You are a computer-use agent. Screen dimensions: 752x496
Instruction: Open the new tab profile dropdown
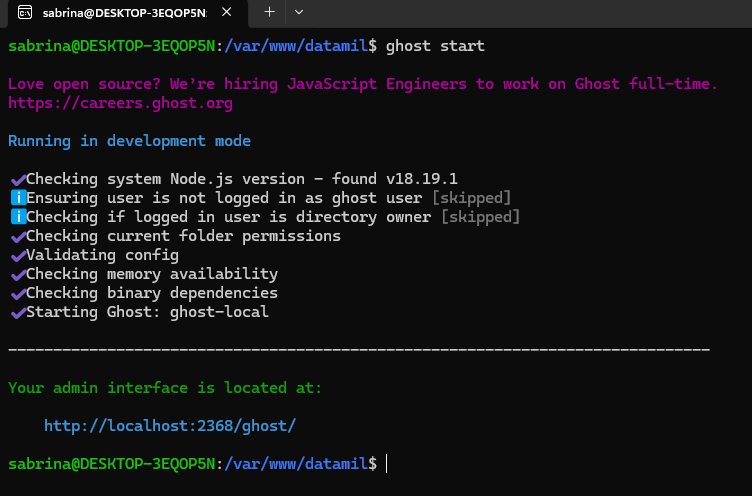pyautogui.click(x=299, y=12)
